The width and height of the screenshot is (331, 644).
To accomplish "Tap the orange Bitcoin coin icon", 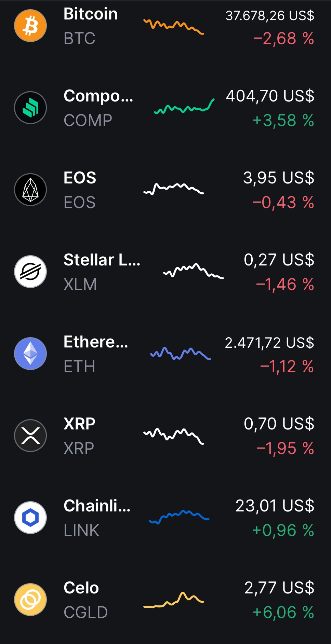I will click(x=30, y=26).
